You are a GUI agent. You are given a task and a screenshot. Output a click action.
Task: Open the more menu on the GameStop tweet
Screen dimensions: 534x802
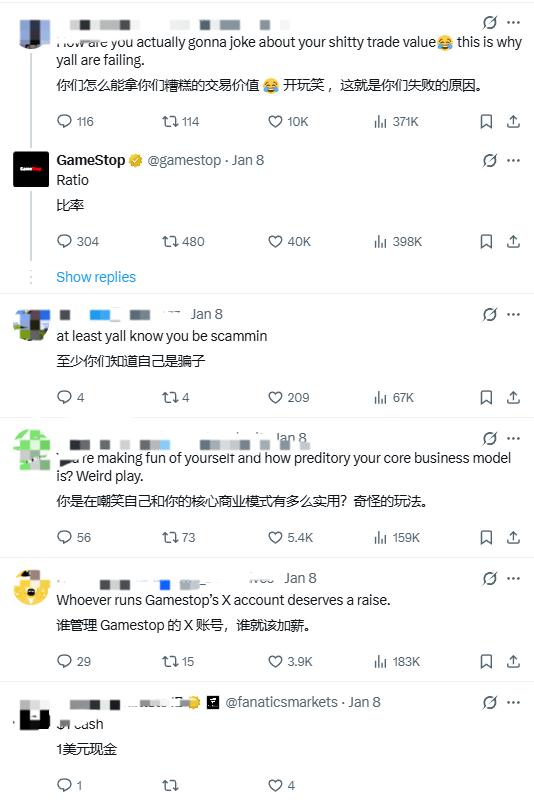point(514,161)
